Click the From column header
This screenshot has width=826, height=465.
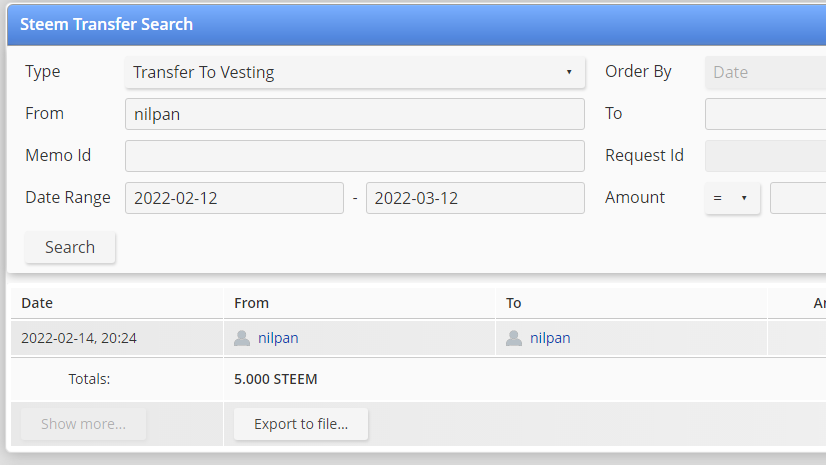pyautogui.click(x=251, y=303)
